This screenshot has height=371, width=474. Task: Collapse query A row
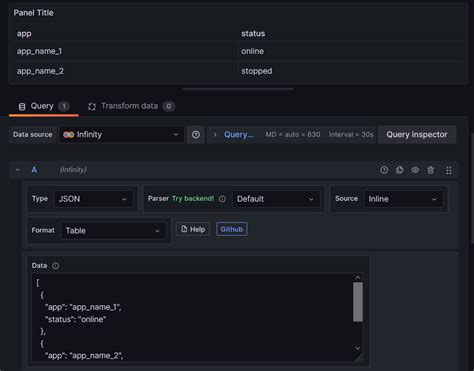coord(18,170)
